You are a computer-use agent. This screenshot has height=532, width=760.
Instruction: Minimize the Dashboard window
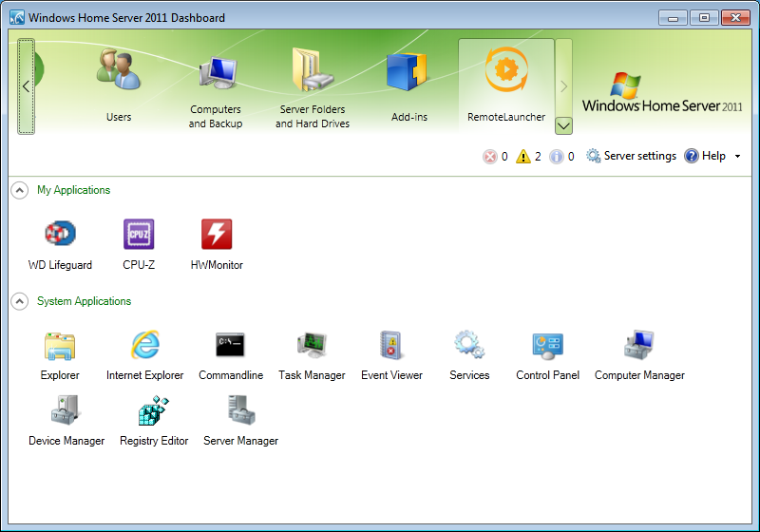pyautogui.click(x=673, y=18)
